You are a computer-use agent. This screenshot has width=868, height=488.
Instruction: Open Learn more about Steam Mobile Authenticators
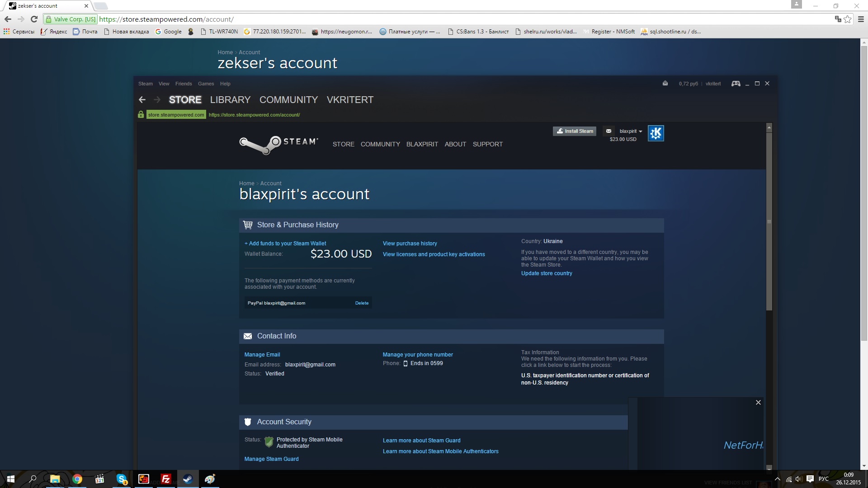pyautogui.click(x=441, y=451)
